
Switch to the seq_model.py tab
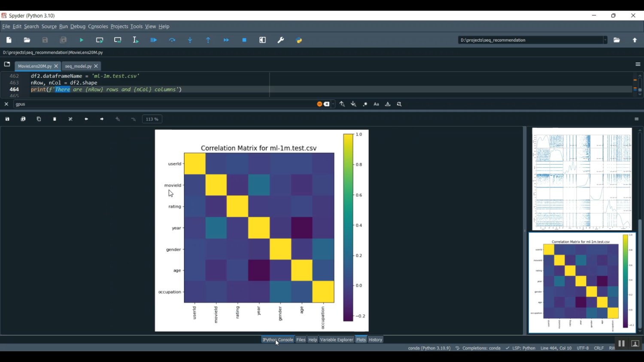(79, 66)
